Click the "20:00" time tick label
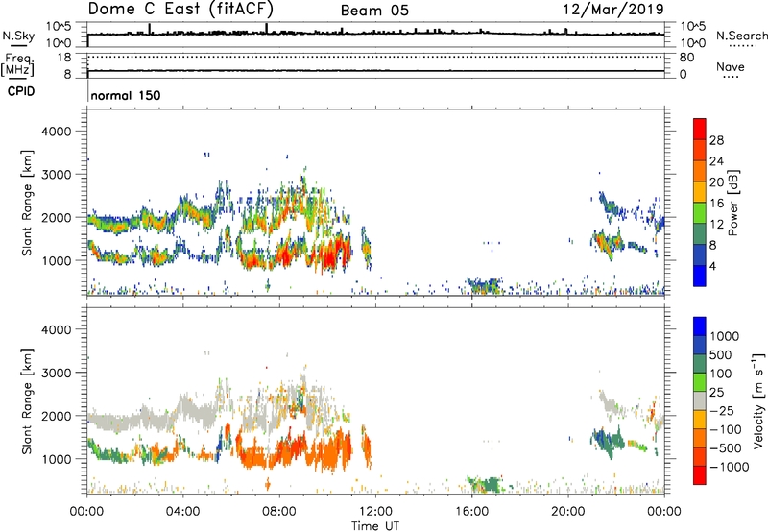This screenshot has height=532, width=768. (567, 512)
